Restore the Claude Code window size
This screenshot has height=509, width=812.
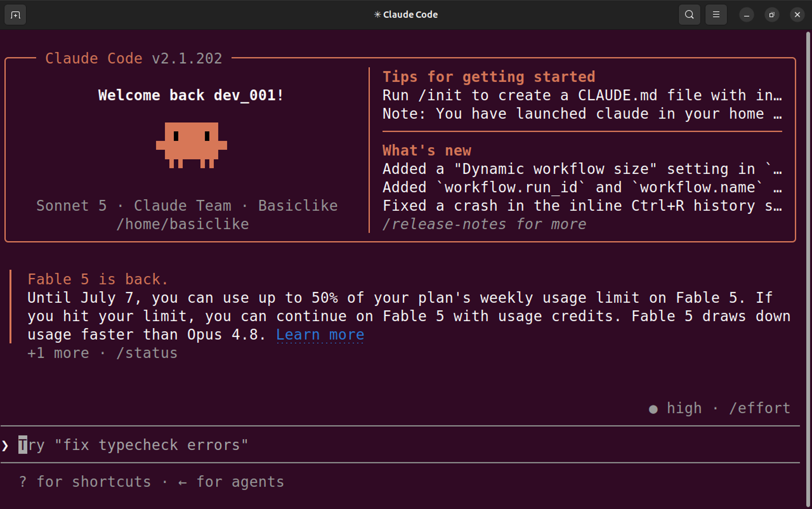point(772,15)
